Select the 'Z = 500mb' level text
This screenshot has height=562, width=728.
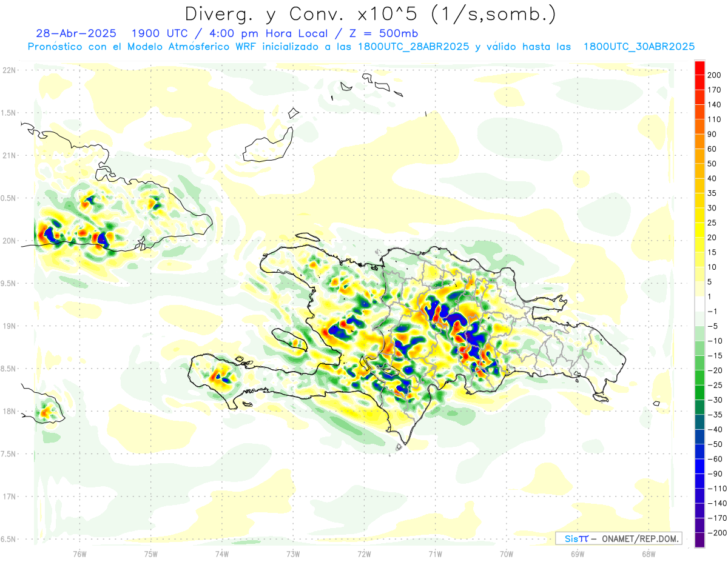pos(385,33)
